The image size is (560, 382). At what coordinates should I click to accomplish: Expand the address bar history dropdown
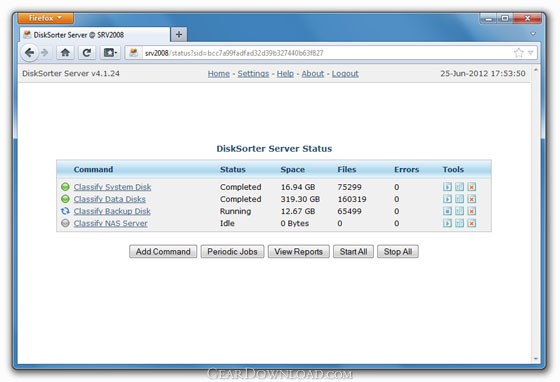[531, 53]
